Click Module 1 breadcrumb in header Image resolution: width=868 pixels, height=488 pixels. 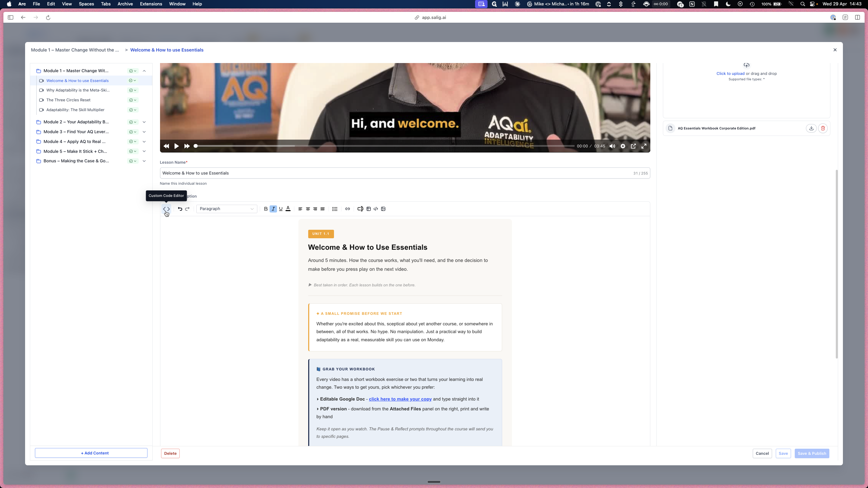tap(75, 50)
